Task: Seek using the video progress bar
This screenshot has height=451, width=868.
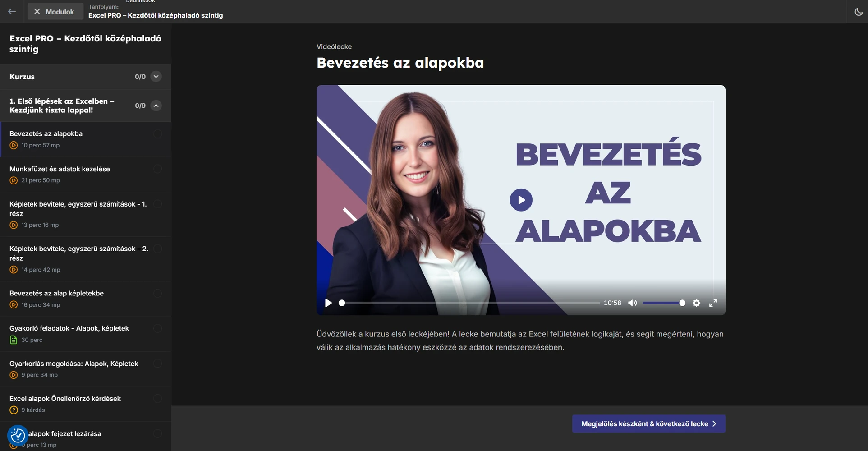Action: (x=470, y=303)
